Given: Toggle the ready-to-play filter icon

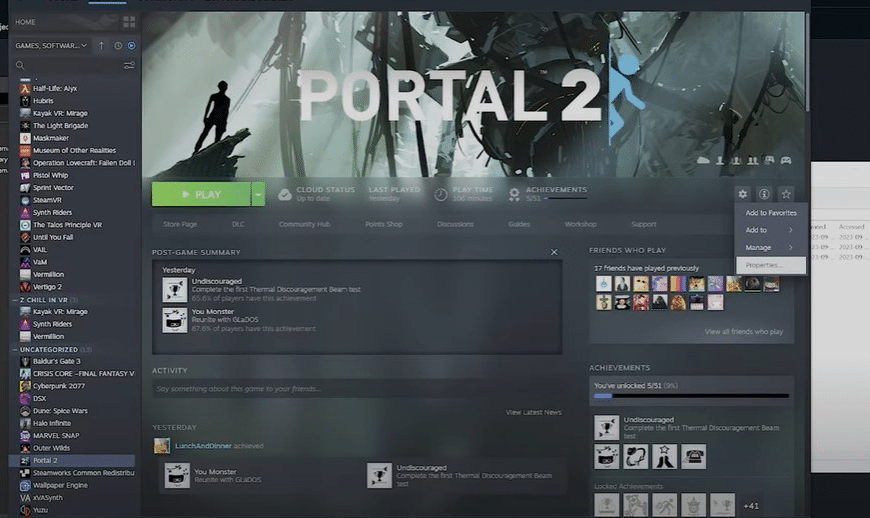Looking at the screenshot, I should [x=131, y=45].
